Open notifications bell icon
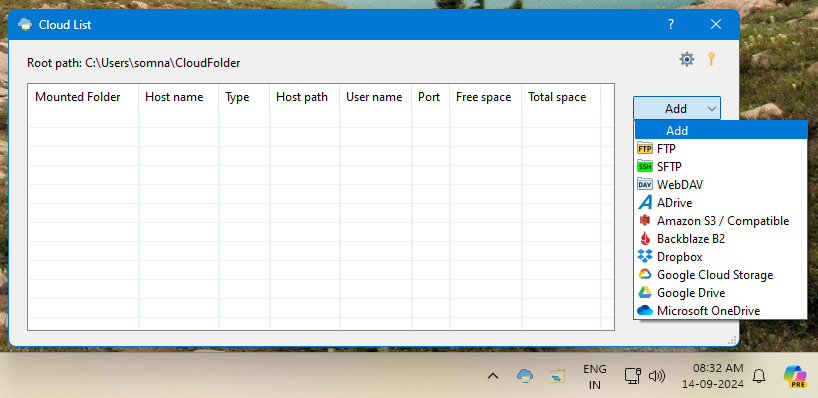This screenshot has width=818, height=398. (759, 376)
